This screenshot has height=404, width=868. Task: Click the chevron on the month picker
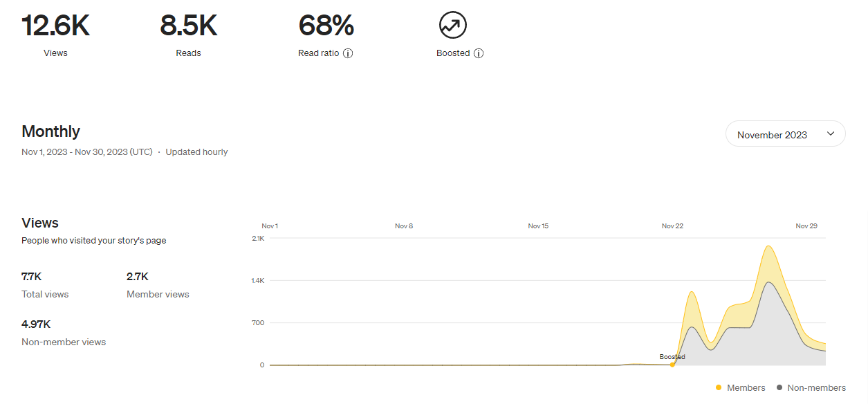tap(831, 134)
